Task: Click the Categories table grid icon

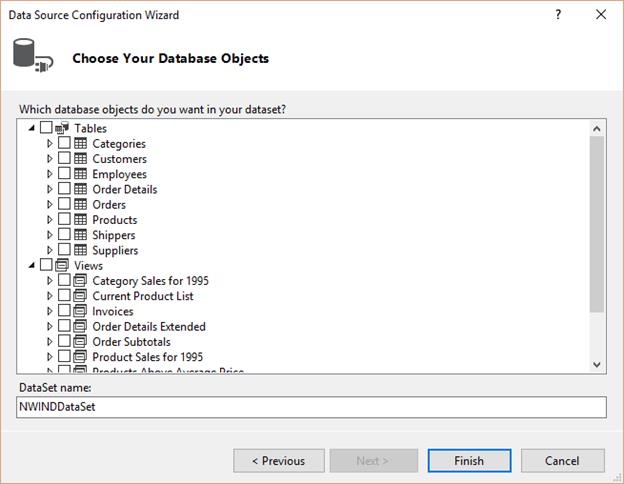Action: [80, 143]
